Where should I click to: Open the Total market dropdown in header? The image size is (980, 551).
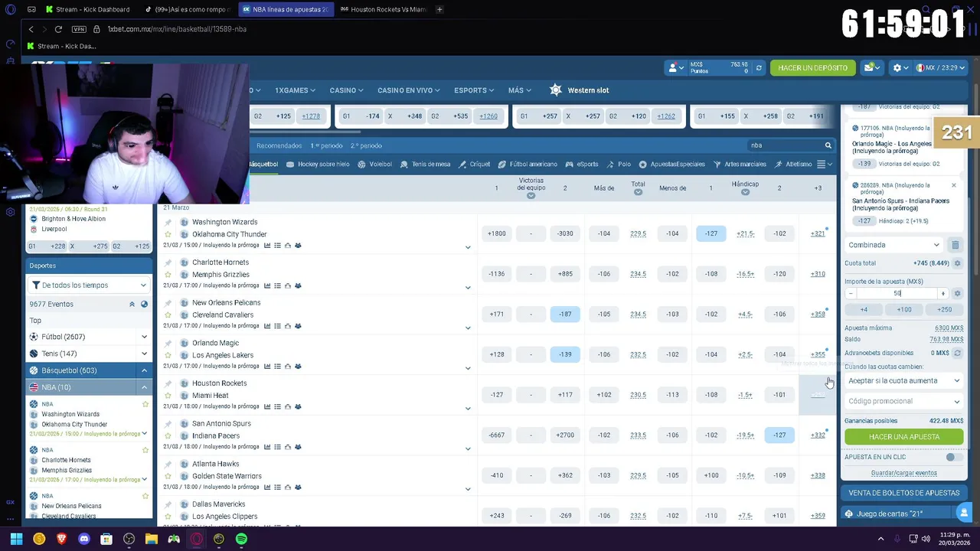pos(638,193)
